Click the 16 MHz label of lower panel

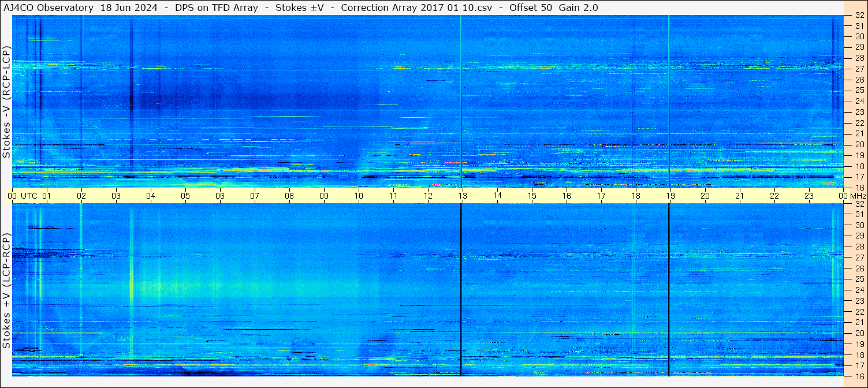[859, 375]
